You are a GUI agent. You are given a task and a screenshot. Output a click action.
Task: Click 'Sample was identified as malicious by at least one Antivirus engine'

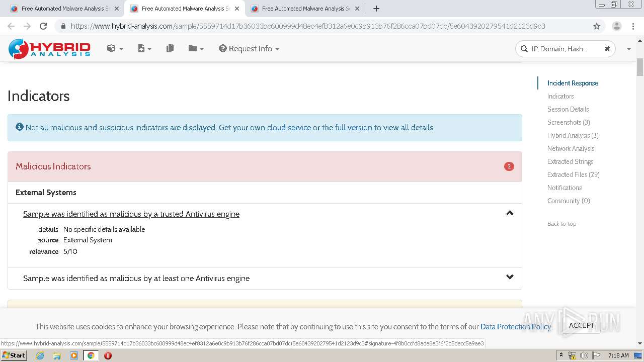pyautogui.click(x=136, y=279)
